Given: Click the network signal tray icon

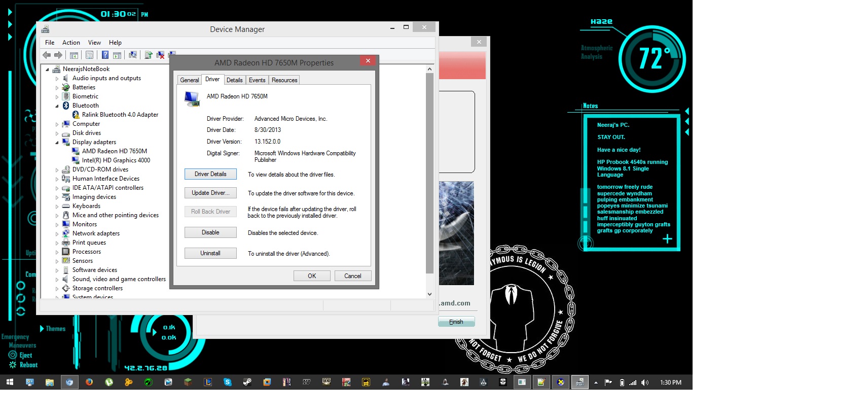Looking at the screenshot, I should [x=633, y=383].
